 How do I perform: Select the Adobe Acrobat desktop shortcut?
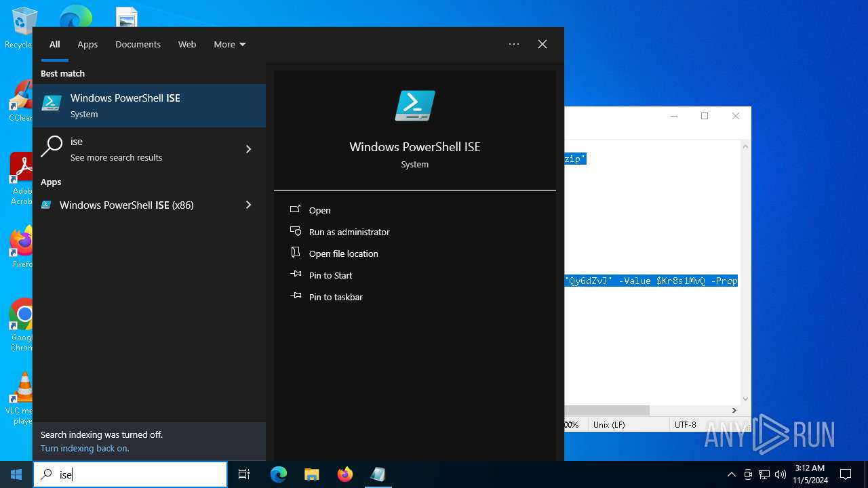pyautogui.click(x=22, y=179)
